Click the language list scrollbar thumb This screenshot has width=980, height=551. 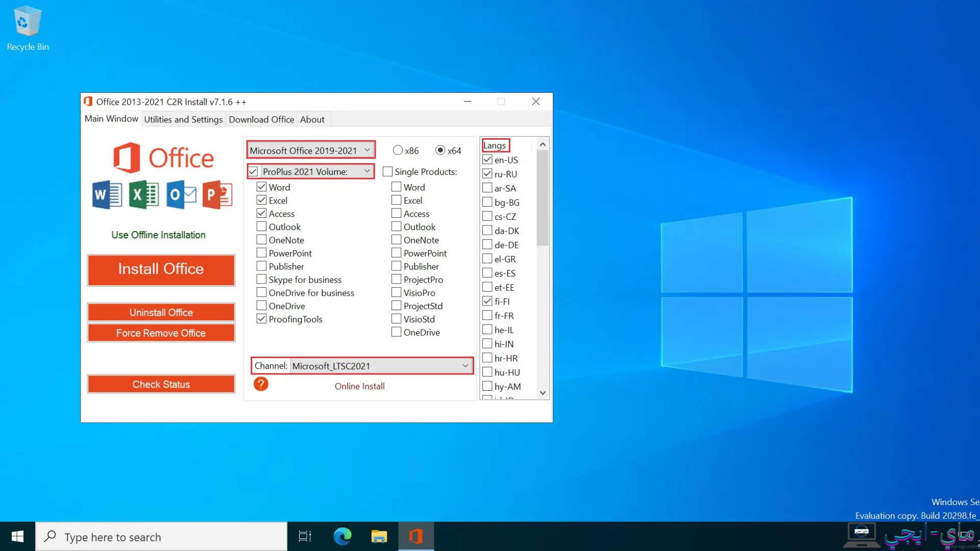543,198
